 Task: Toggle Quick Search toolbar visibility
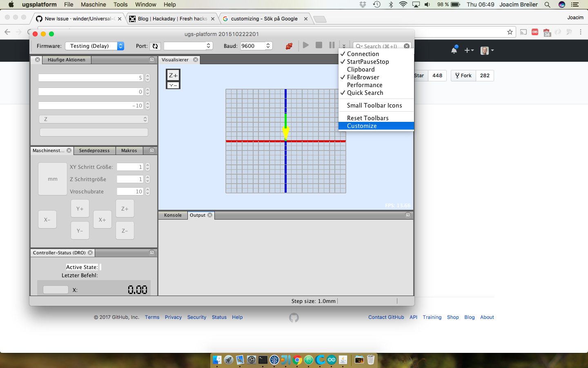coord(376,93)
